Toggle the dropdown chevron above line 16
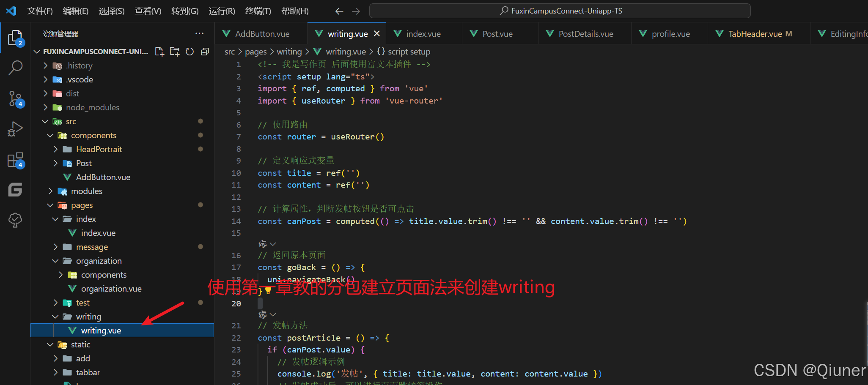Image resolution: width=868 pixels, height=385 pixels. [x=273, y=244]
